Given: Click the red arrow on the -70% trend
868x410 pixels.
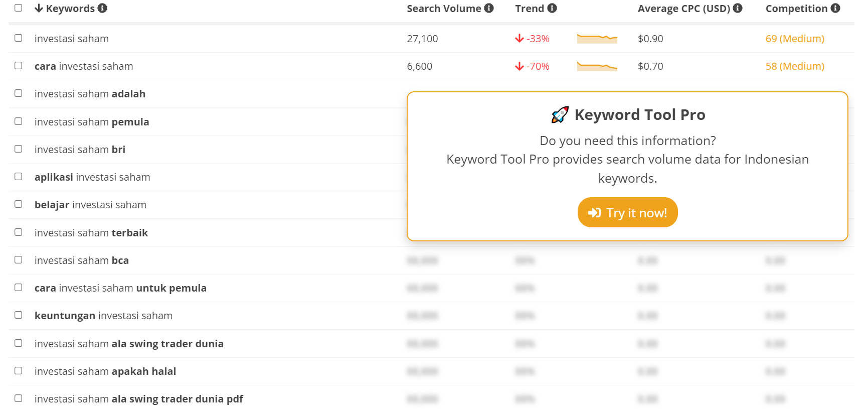Looking at the screenshot, I should click(519, 66).
